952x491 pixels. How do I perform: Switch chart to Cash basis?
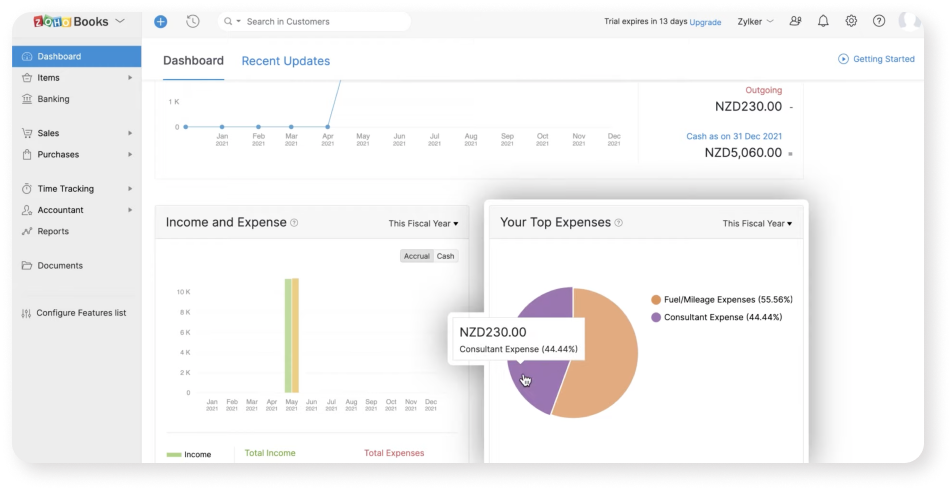[x=445, y=256]
